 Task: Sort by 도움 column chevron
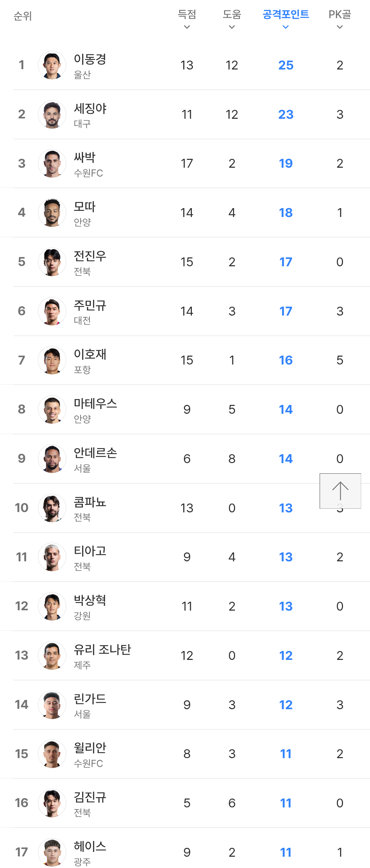coord(232,27)
